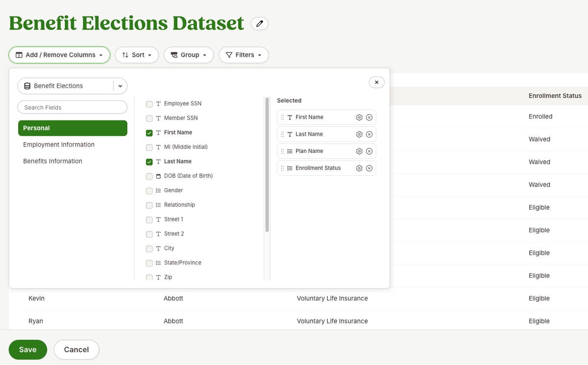Screen dimensions: 588x365
Task: Click the gear icon on Enrollment Status field
Action: [359, 168]
